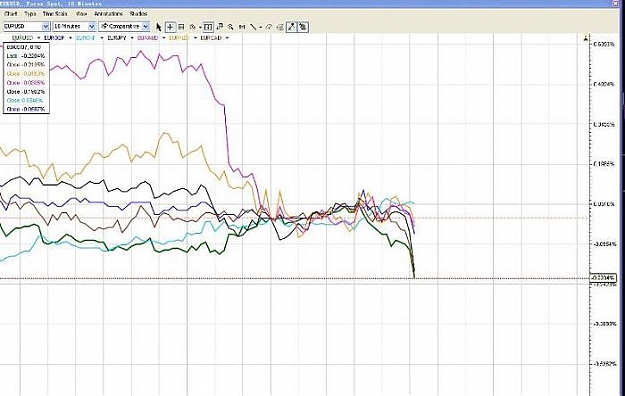Expand the arrow next to EURAUD legend
625x396 pixels.
coord(164,38)
